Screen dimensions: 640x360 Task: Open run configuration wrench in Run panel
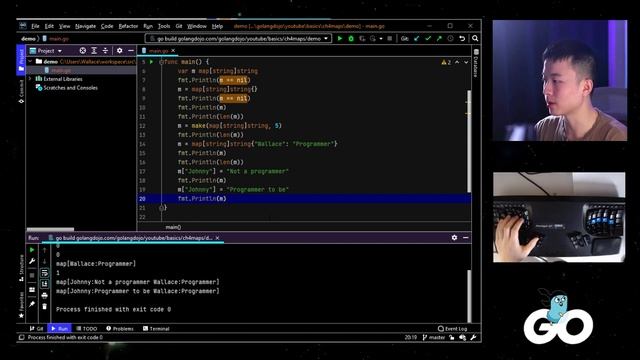(32, 261)
